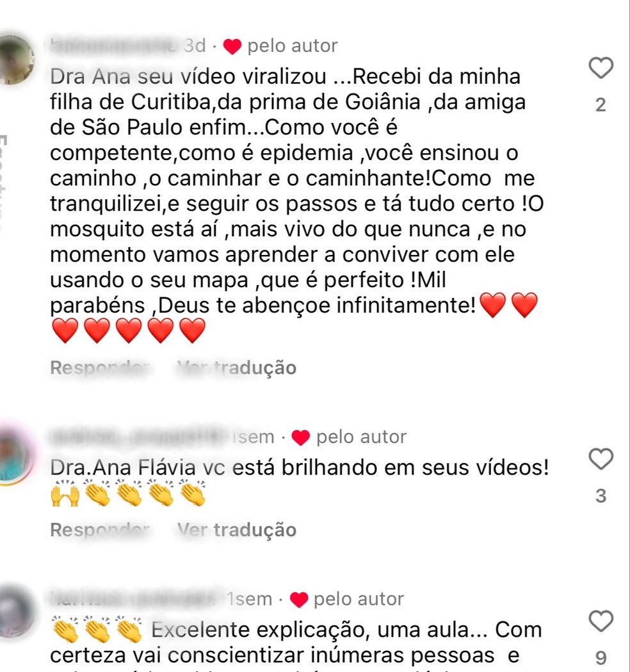This screenshot has width=630, height=672.
Task: Open the blurred username on the second comment
Action: coord(139,437)
